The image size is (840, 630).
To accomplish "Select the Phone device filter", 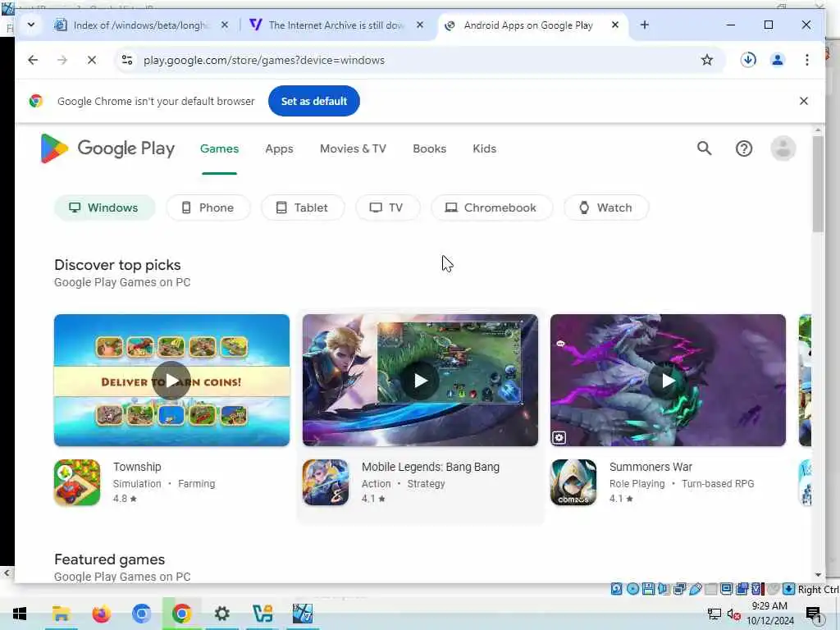I will point(208,208).
